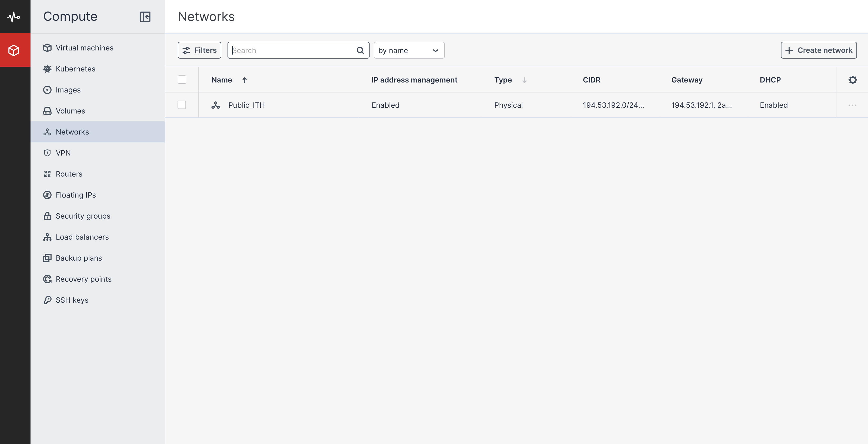Viewport: 868px width, 444px height.
Task: Toggle the select-all networks checkbox
Action: (x=182, y=80)
